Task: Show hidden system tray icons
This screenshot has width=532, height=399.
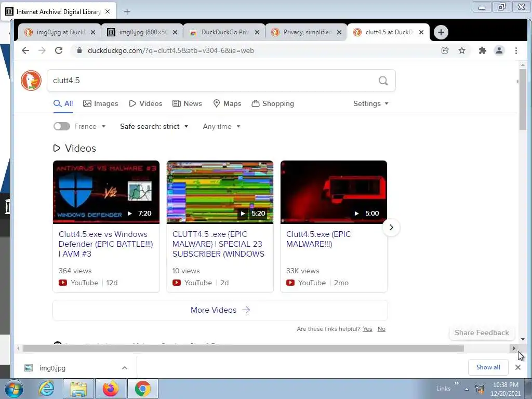Action: tap(467, 389)
